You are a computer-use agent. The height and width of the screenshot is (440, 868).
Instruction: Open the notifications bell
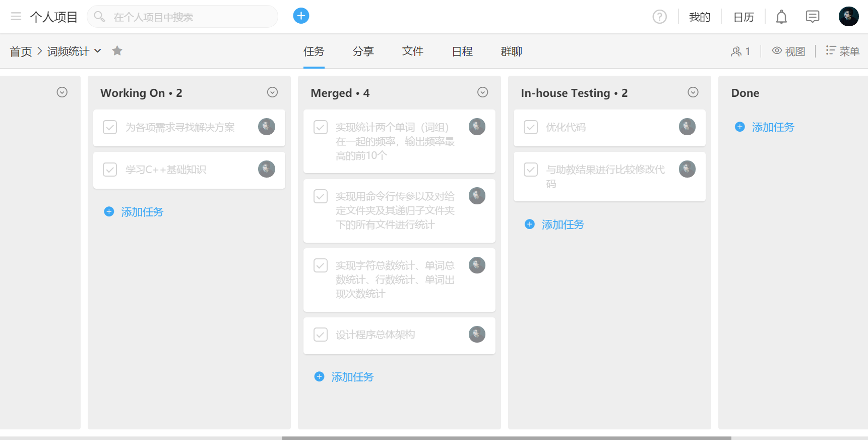[781, 17]
